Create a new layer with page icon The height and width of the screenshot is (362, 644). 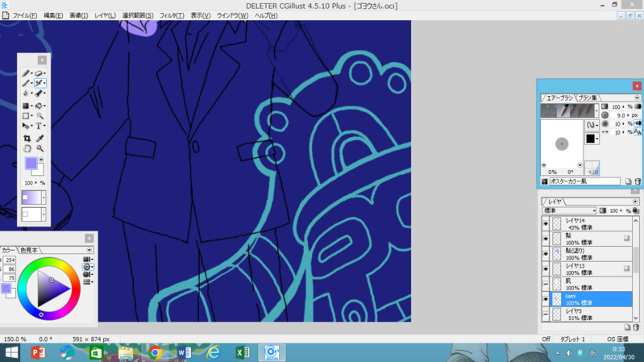pos(627,327)
